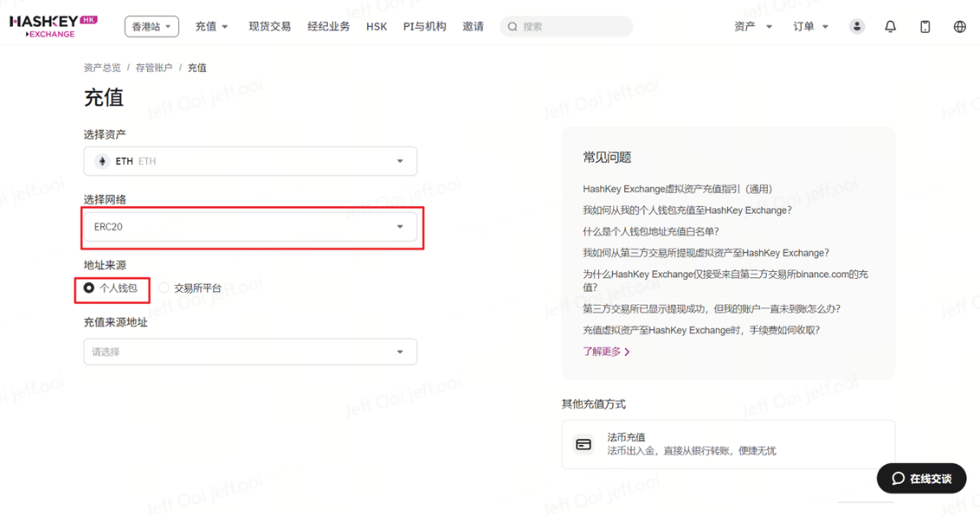Click the search magnifier icon
This screenshot has width=980, height=517.
512,26
